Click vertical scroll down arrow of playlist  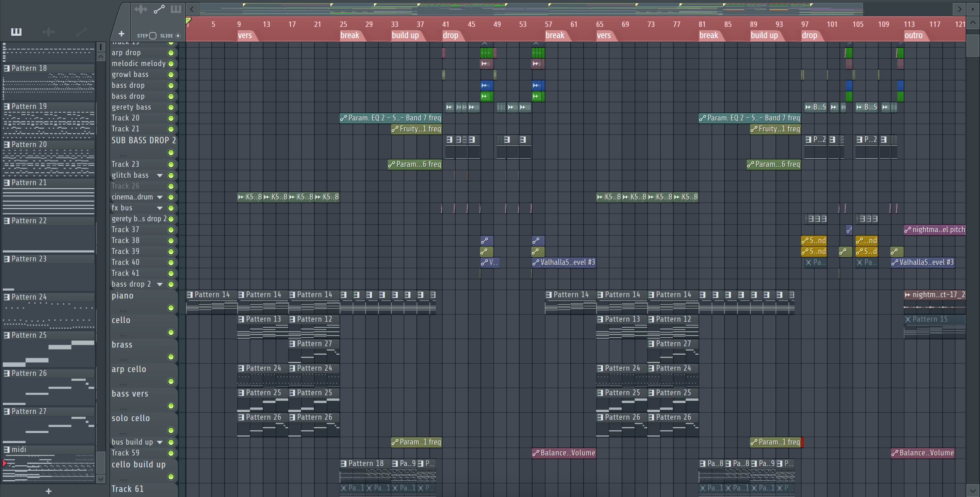(973, 491)
